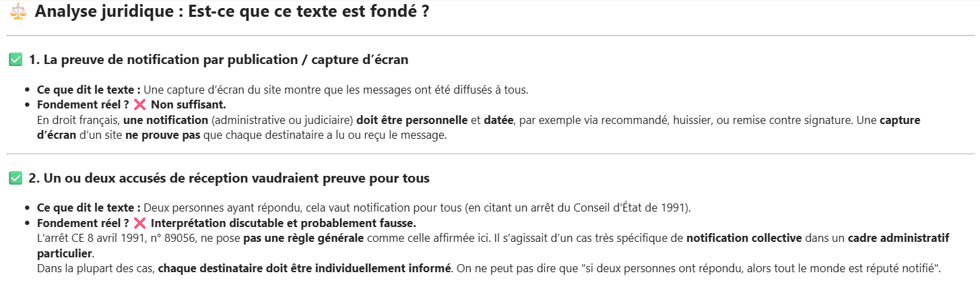
Task: Click the bold text 'Non suffisant.'
Action: pyautogui.click(x=189, y=105)
